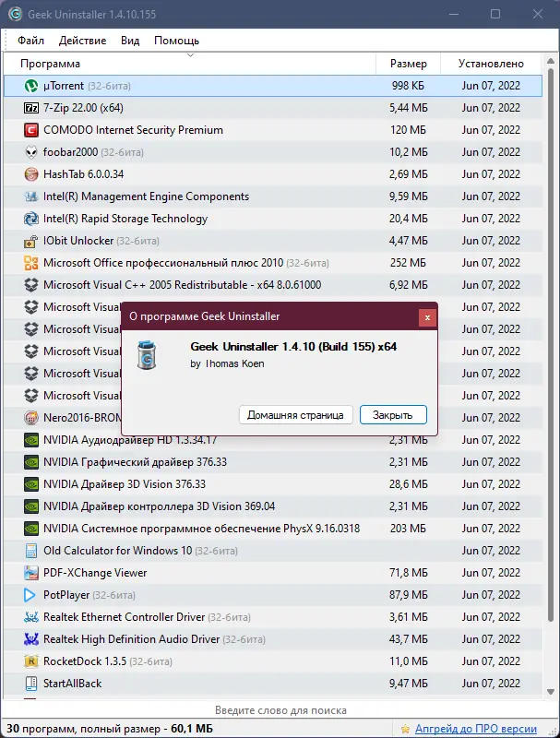Select the 7-Zip 22.00 (x64) row text
Image resolution: width=560 pixels, height=738 pixels.
(x=83, y=108)
